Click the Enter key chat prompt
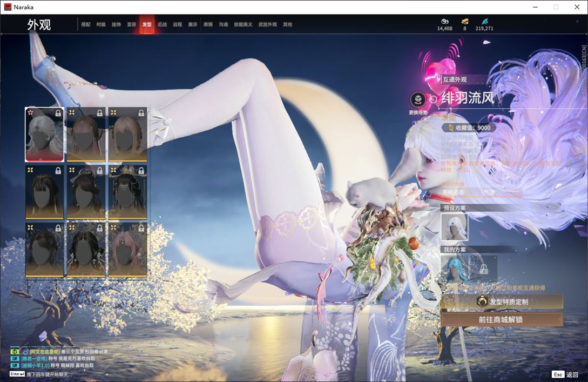 click(39, 374)
